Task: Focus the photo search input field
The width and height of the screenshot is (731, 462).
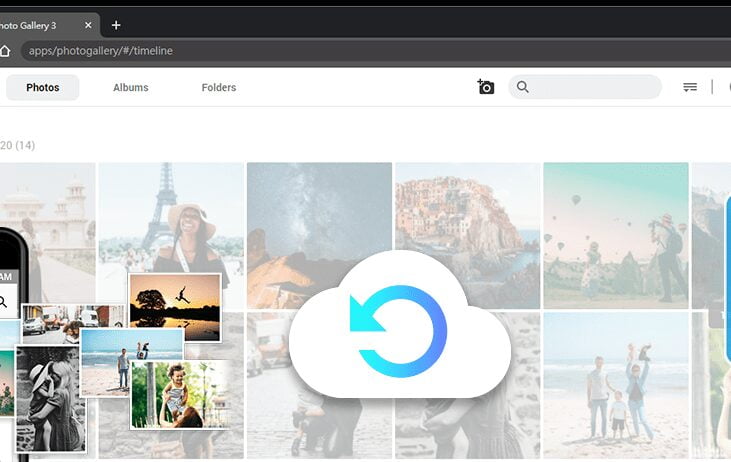Action: [595, 87]
